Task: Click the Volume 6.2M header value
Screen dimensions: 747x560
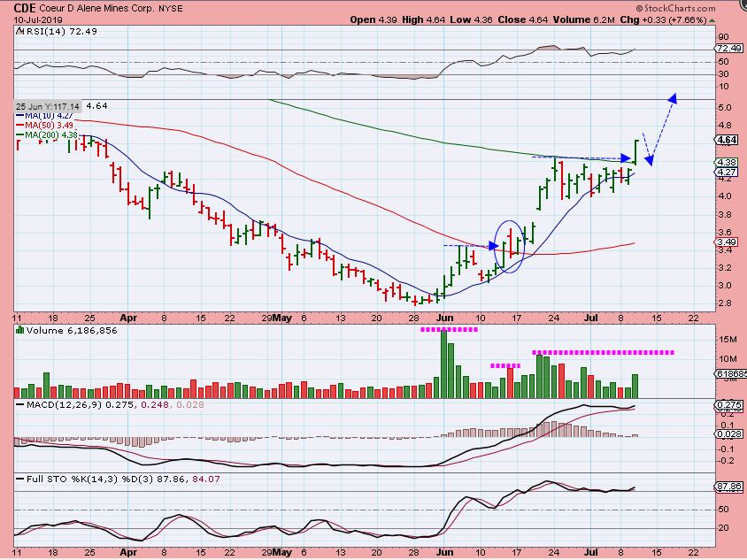Action: 583,20
